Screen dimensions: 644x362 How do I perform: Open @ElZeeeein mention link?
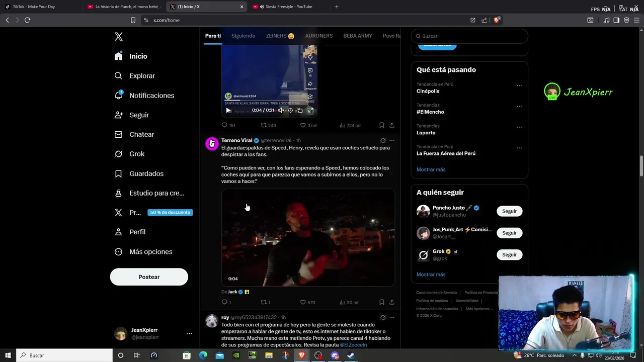pos(353,345)
